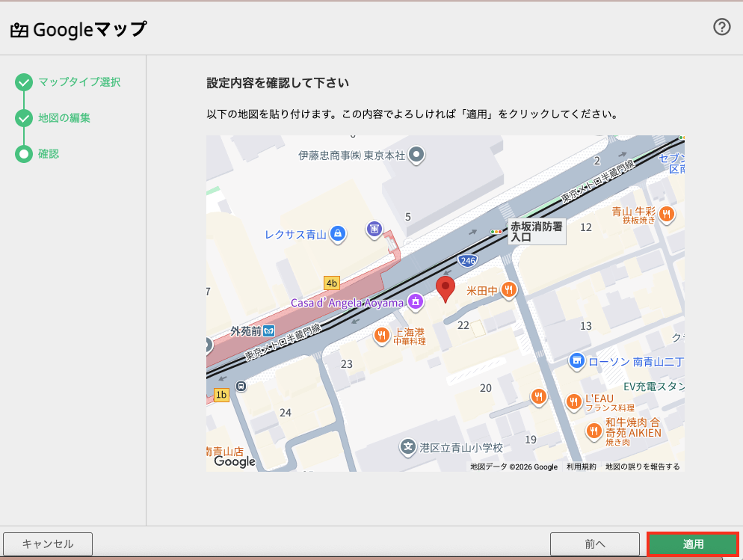
Task: Select the マップタイプ選択 step checkmark
Action: click(x=24, y=82)
